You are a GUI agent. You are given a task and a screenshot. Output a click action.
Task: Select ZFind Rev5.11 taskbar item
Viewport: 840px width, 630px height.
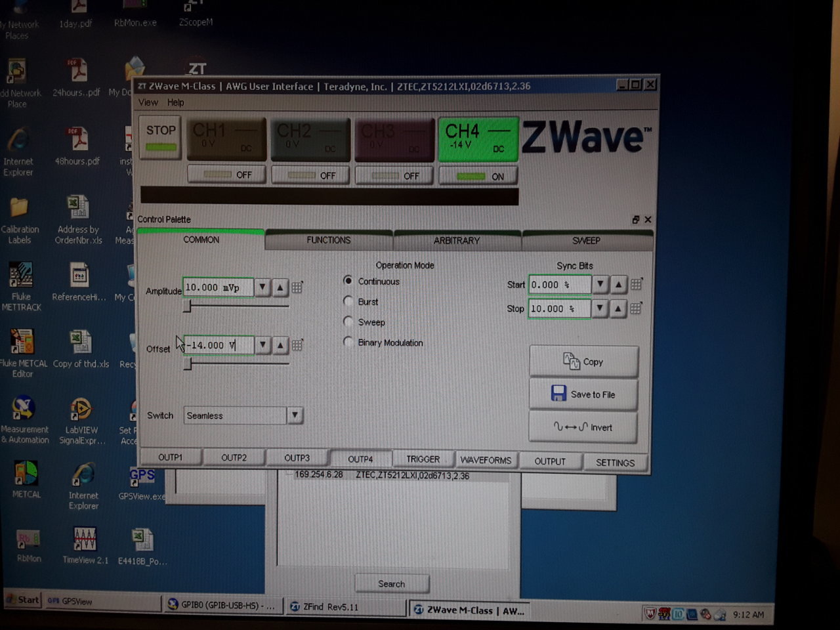tap(345, 606)
